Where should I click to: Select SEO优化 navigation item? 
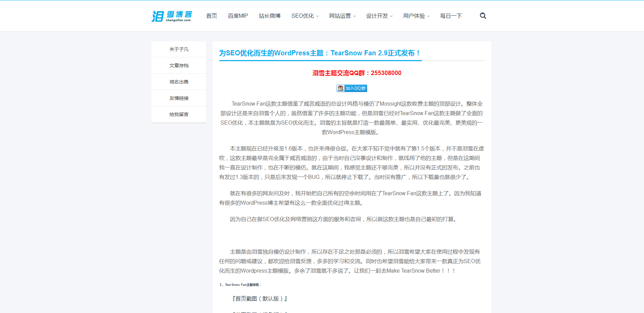tap(303, 16)
